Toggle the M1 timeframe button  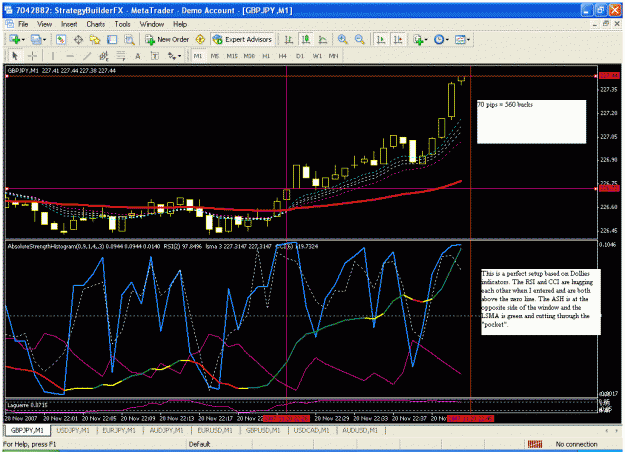tap(198, 56)
